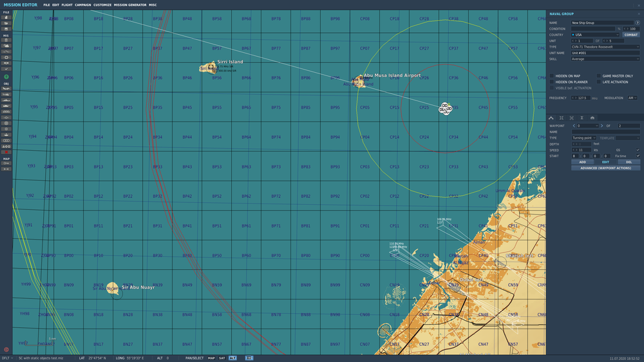Click the red exit icon at bottom-left
644x362 pixels.
[6, 350]
